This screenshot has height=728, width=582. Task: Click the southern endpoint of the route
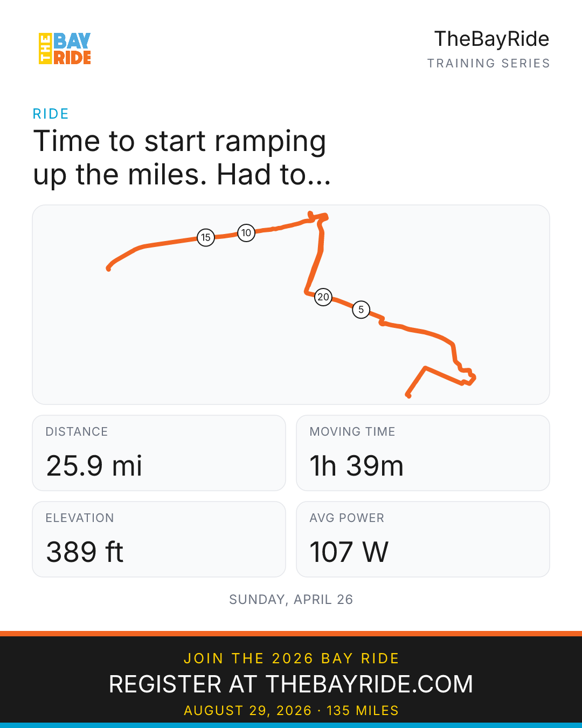(408, 396)
